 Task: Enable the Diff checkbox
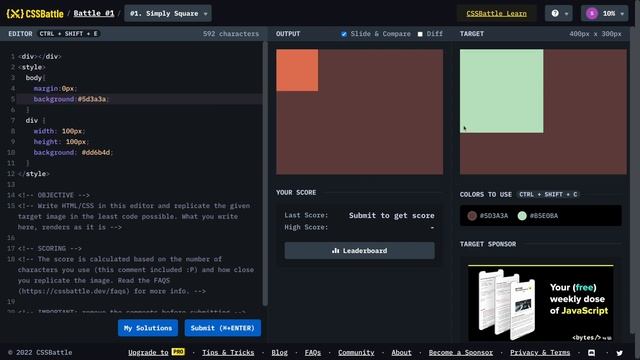[420, 34]
